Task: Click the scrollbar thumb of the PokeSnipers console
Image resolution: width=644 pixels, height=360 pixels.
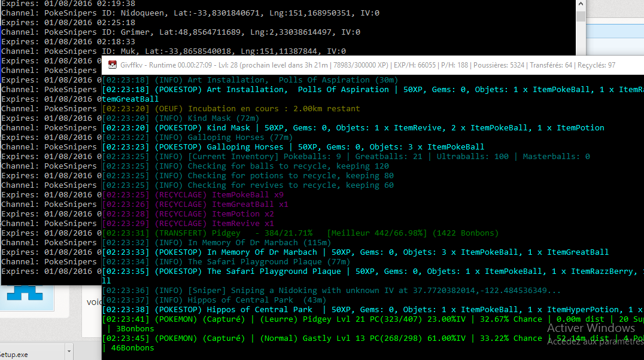Action: [x=581, y=16]
